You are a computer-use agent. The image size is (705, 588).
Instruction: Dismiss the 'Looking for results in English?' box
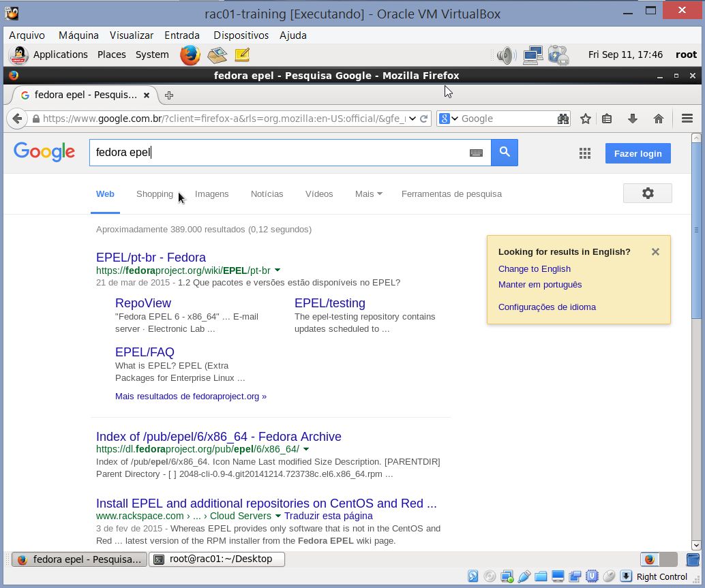(x=655, y=252)
